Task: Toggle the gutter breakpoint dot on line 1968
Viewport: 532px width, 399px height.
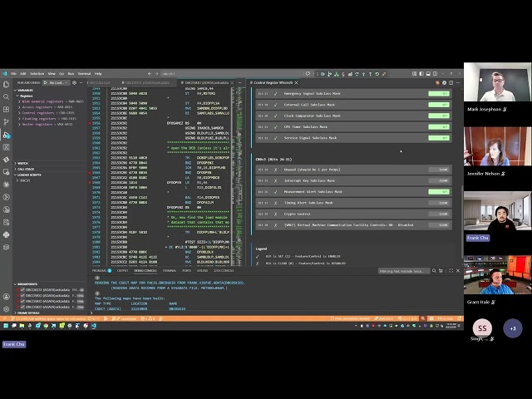Action: (90, 183)
